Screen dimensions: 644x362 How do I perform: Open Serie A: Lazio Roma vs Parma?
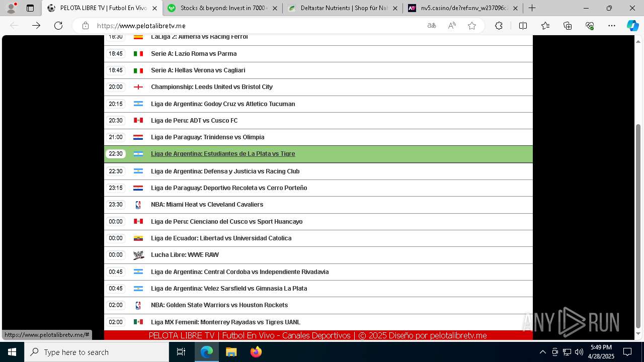coord(194,54)
